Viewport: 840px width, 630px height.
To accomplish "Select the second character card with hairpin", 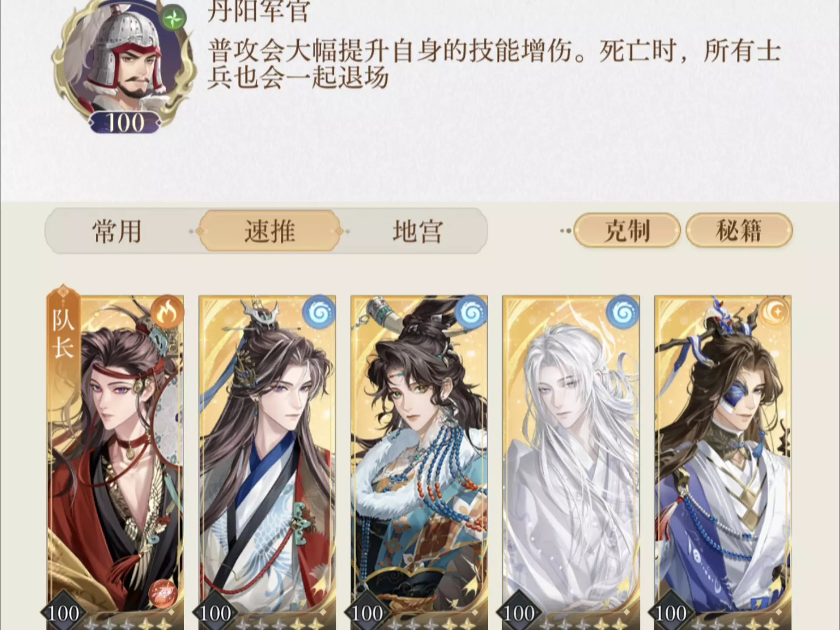I will pyautogui.click(x=267, y=462).
